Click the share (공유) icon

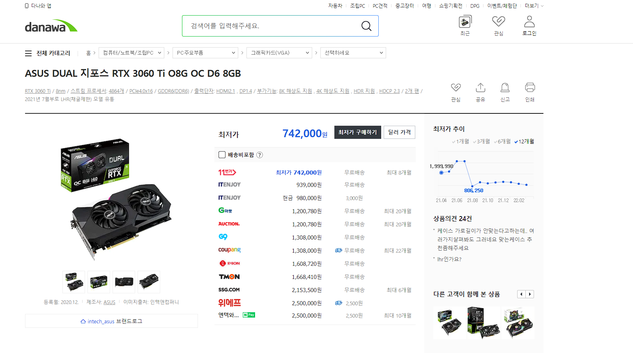tap(481, 88)
